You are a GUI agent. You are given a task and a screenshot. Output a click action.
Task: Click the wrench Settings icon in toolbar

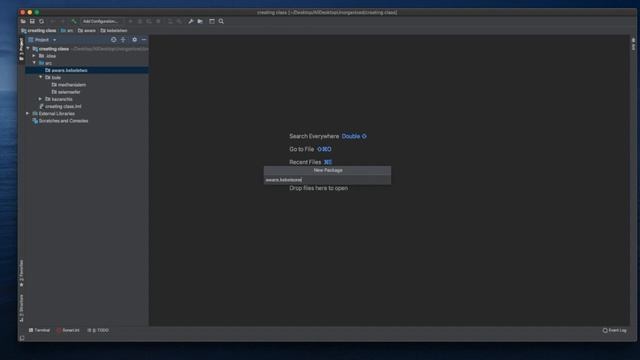191,21
